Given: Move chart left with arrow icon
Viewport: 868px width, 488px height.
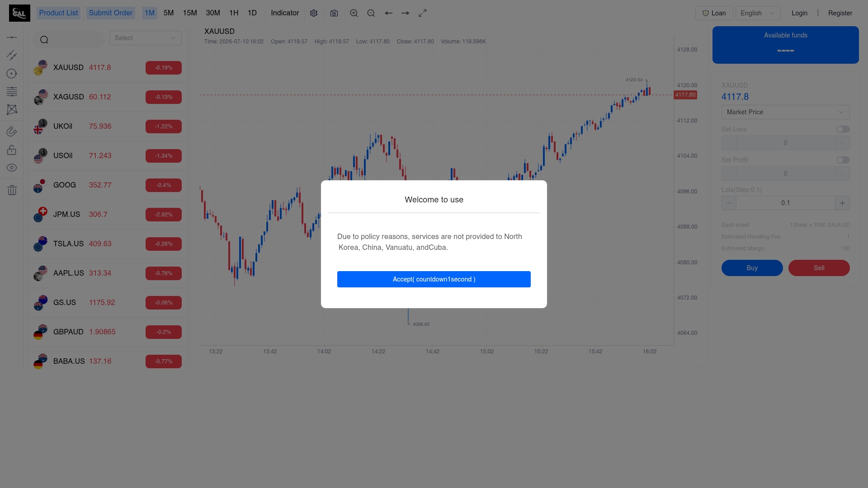Looking at the screenshot, I should (388, 13).
